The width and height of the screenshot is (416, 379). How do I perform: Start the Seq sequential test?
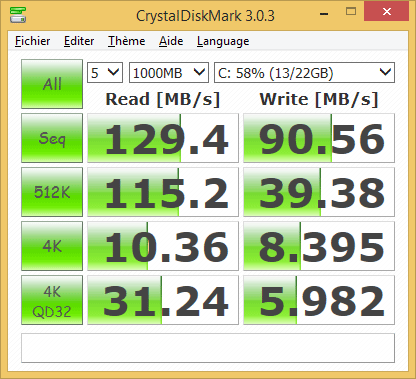(x=52, y=138)
